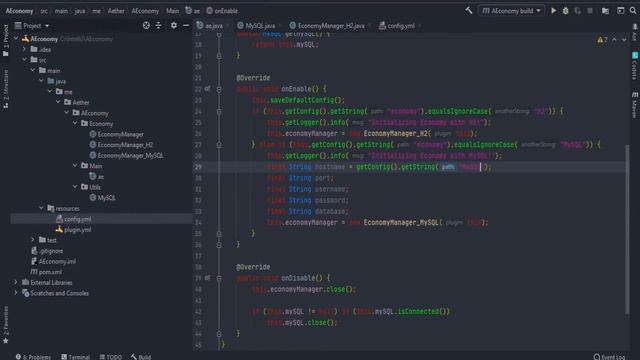Click the warnings indicator in editor
Image resolution: width=640 pixels, height=360 pixels.
pos(602,40)
